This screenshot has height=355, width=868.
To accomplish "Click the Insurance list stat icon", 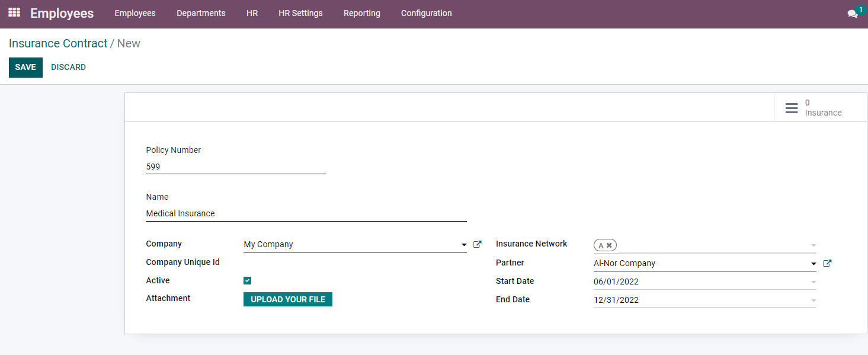I will pyautogui.click(x=792, y=108).
